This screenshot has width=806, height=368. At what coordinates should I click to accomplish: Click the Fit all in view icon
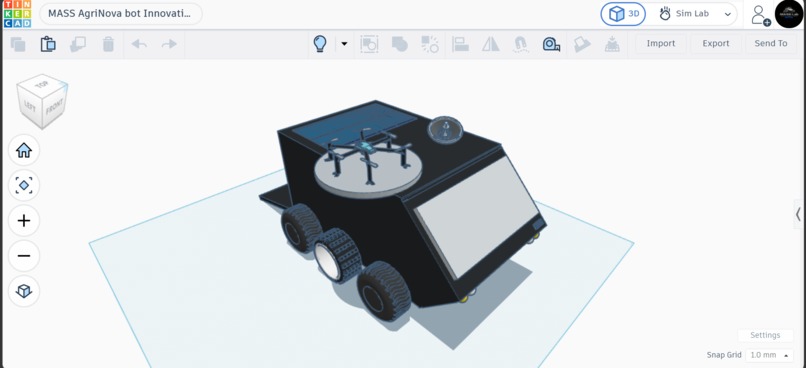point(24,186)
